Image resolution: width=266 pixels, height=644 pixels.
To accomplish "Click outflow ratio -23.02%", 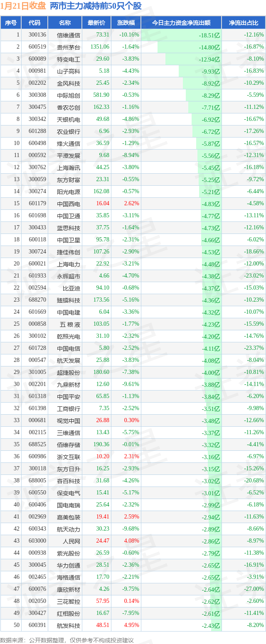I will point(254,276).
